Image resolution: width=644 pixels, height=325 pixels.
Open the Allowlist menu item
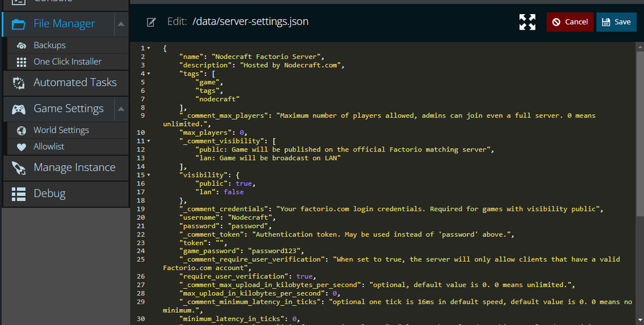pyautogui.click(x=49, y=146)
